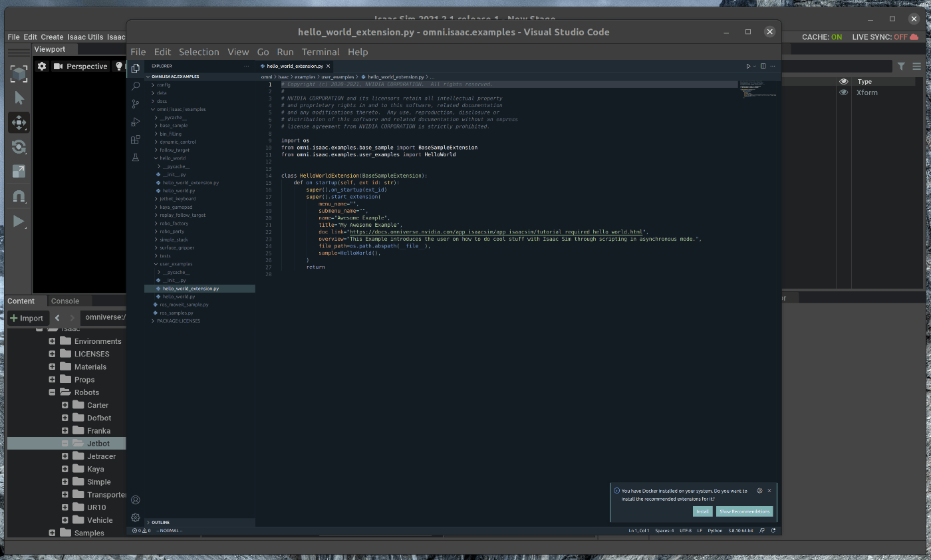Click the viewport lightbulb lighting icon

coord(120,67)
